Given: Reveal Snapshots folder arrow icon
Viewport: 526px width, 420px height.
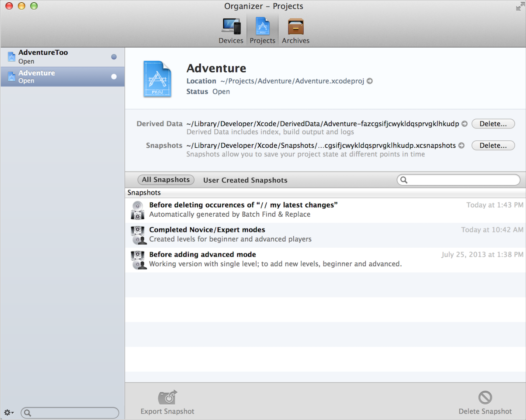Looking at the screenshot, I should click(462, 146).
